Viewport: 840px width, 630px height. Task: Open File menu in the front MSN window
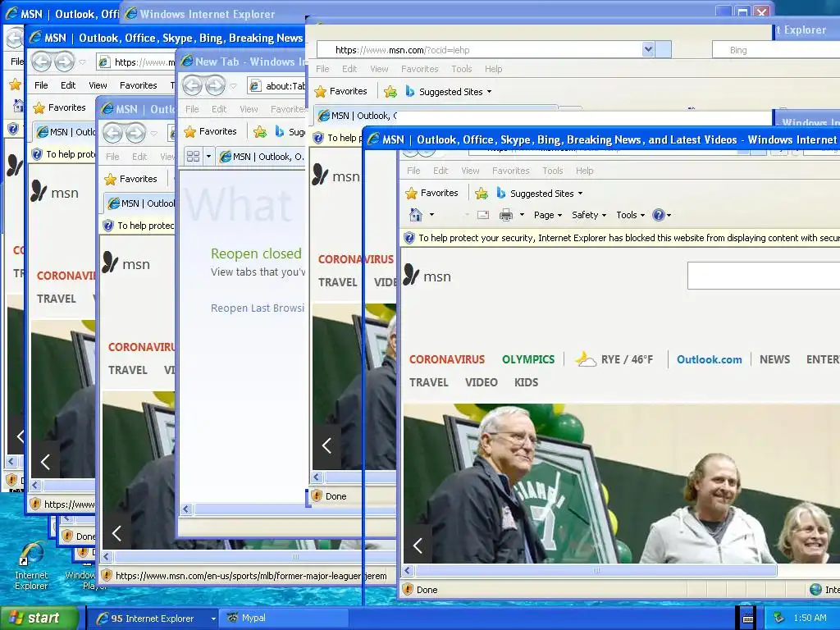click(x=413, y=171)
